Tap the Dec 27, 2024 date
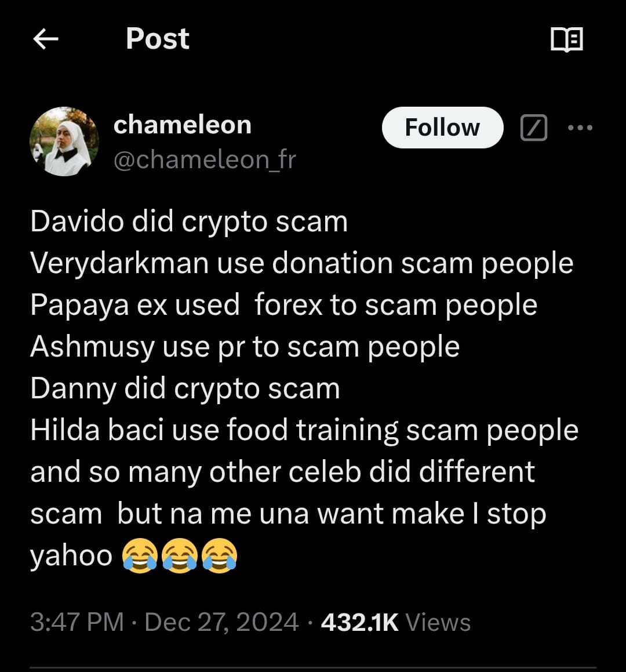The width and height of the screenshot is (626, 672). 221,622
